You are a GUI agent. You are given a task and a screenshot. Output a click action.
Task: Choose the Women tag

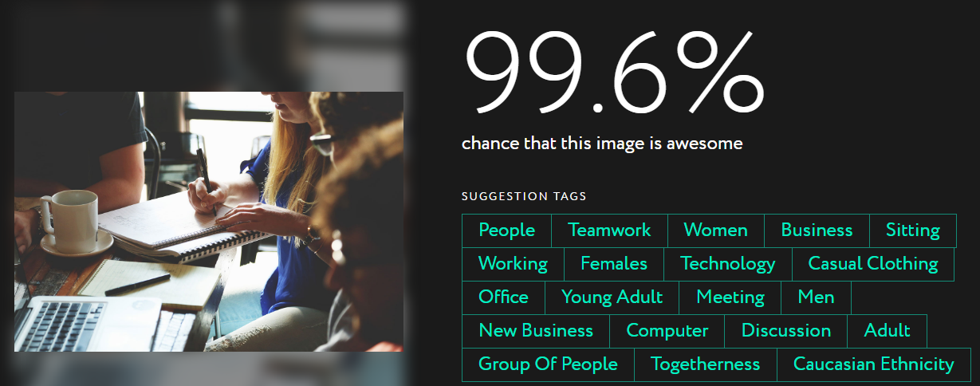716,230
